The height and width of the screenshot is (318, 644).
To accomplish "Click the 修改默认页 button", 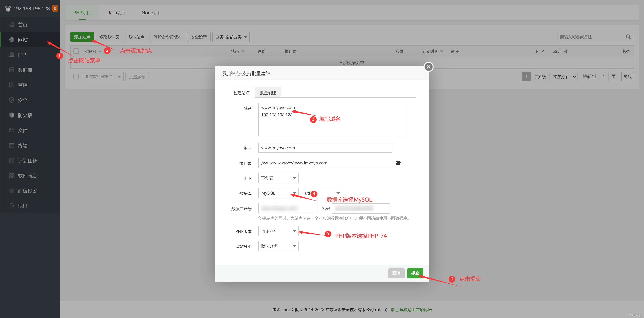I will point(109,37).
